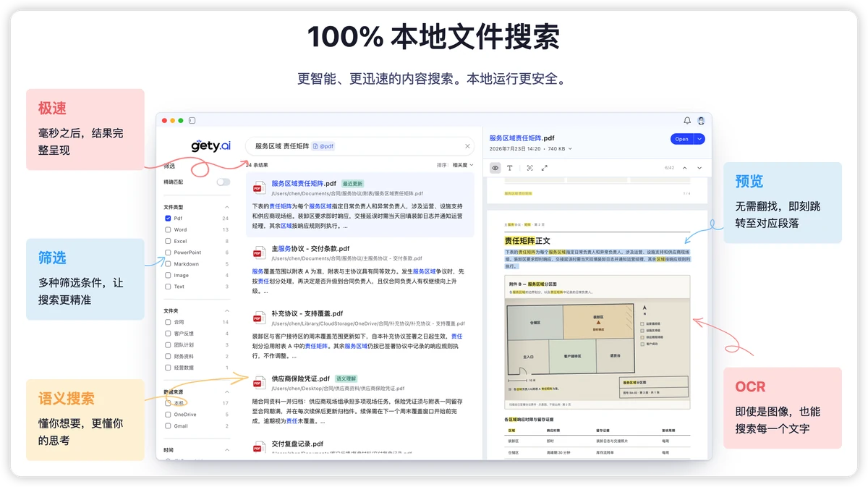Toggle the sidebar panel icon beside window controls
Viewport: 868px width, 487px height.
coord(192,120)
